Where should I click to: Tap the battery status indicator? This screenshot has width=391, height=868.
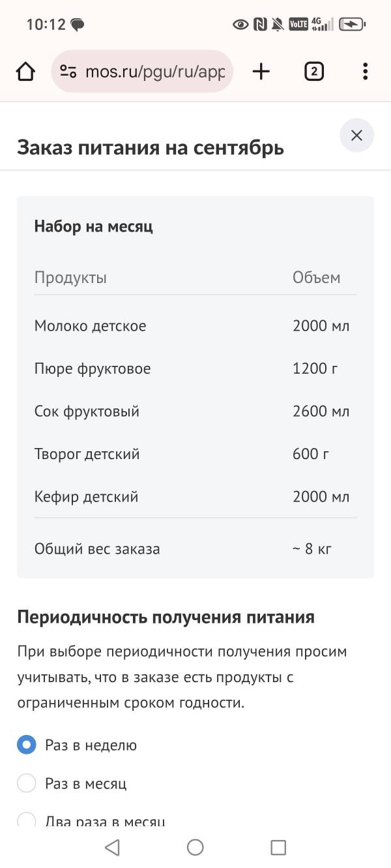click(x=351, y=24)
